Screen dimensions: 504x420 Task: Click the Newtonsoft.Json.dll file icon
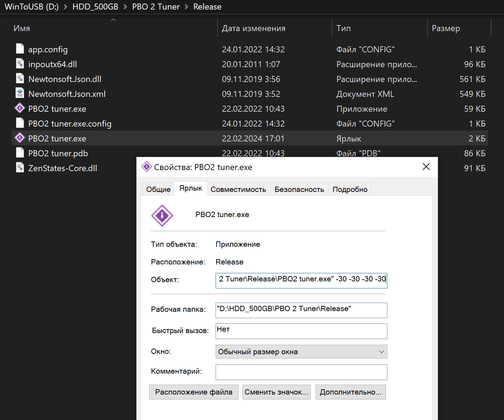(20, 79)
